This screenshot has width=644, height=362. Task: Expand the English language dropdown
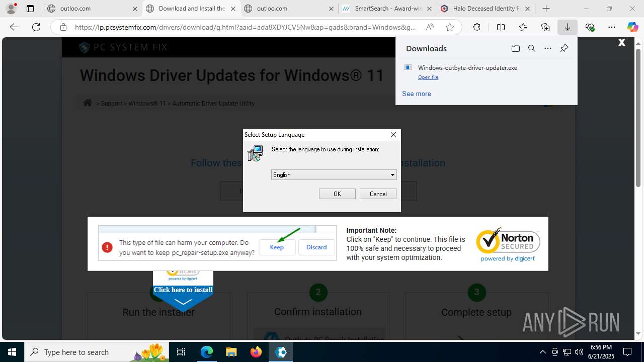click(x=334, y=175)
